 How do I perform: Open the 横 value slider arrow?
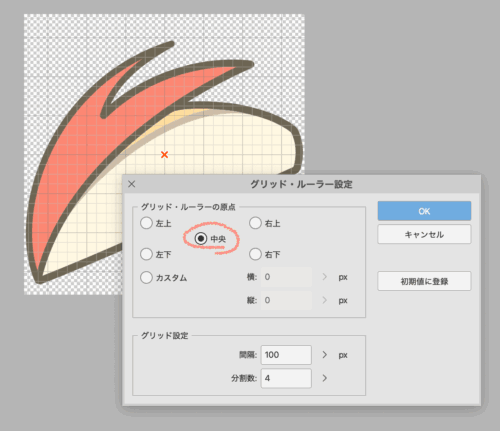tap(325, 277)
